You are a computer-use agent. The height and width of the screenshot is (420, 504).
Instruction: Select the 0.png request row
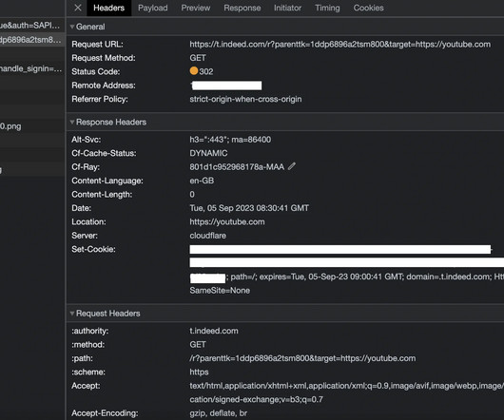32,126
